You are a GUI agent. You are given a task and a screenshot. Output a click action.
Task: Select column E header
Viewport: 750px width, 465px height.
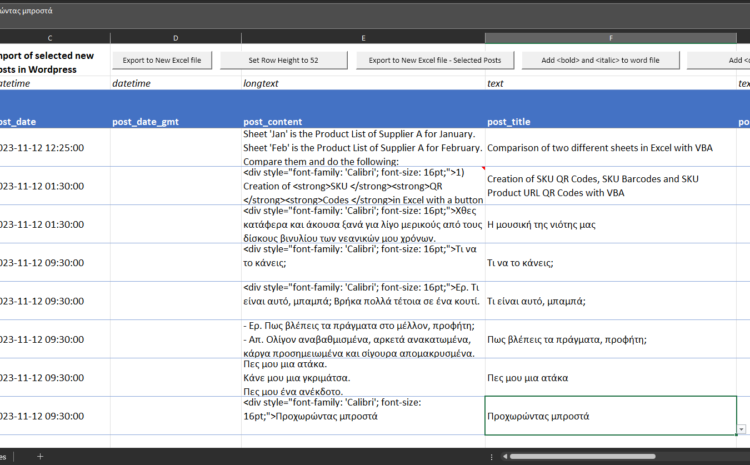click(x=363, y=38)
